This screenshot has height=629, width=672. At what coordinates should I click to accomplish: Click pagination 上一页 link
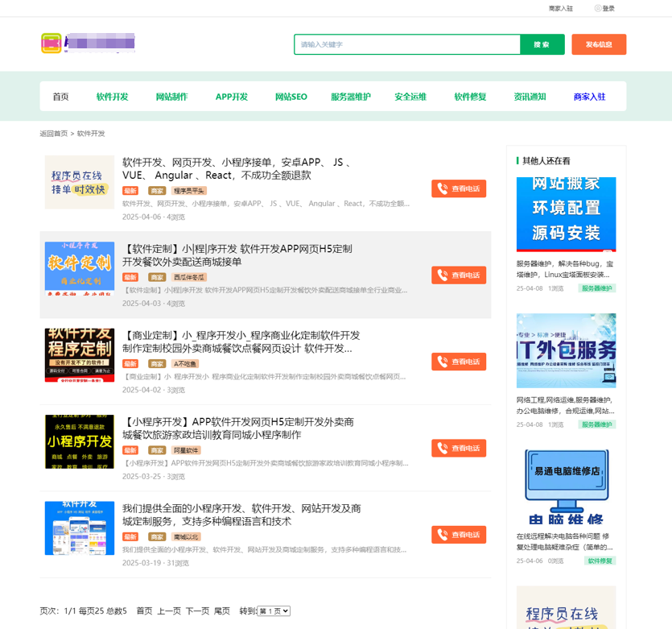[169, 611]
